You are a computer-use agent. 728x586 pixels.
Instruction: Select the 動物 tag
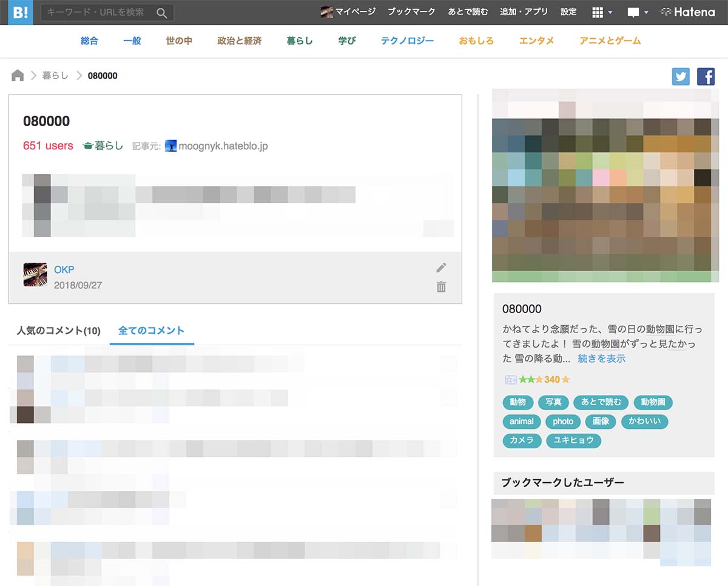pos(517,402)
